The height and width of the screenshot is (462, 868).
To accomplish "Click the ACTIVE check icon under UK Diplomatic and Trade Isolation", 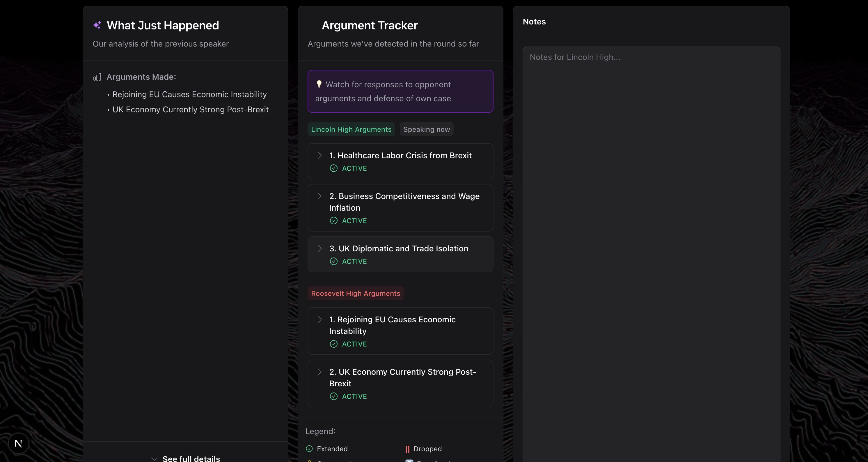I will click(x=333, y=262).
